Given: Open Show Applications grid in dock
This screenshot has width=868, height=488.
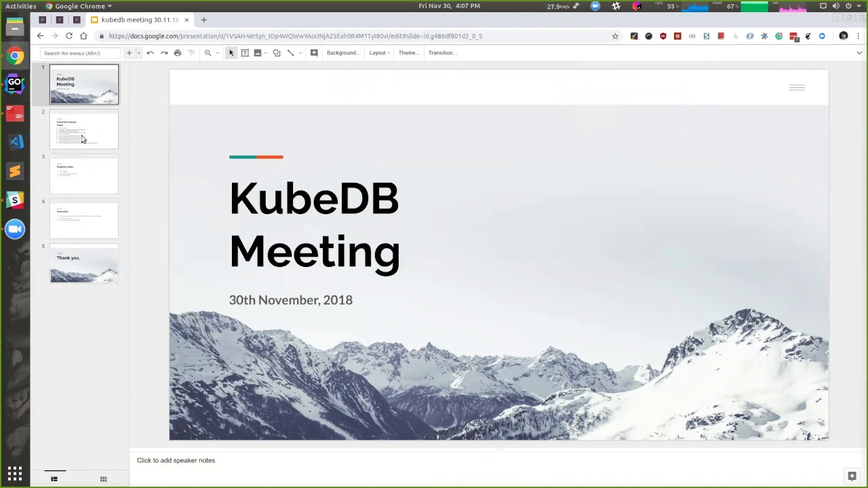Looking at the screenshot, I should point(15,473).
